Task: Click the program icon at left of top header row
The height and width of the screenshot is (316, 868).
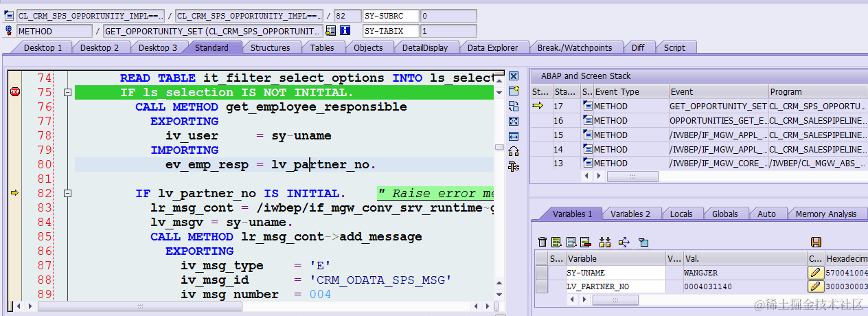Action: [x=9, y=16]
